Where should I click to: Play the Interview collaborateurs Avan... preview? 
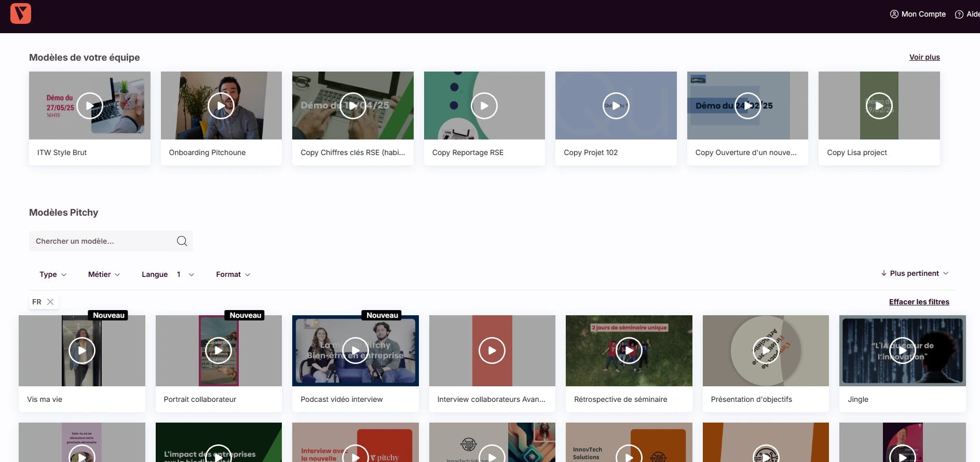coord(492,351)
